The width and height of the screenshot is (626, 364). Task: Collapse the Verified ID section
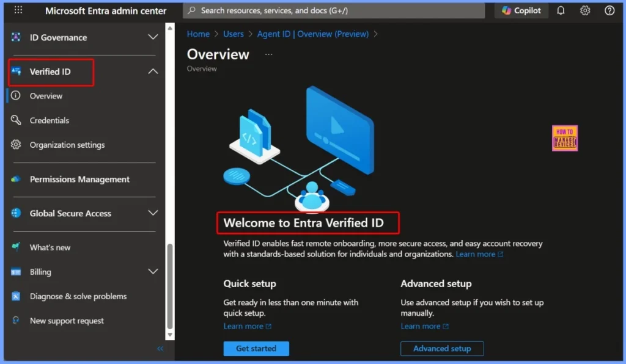click(x=153, y=71)
